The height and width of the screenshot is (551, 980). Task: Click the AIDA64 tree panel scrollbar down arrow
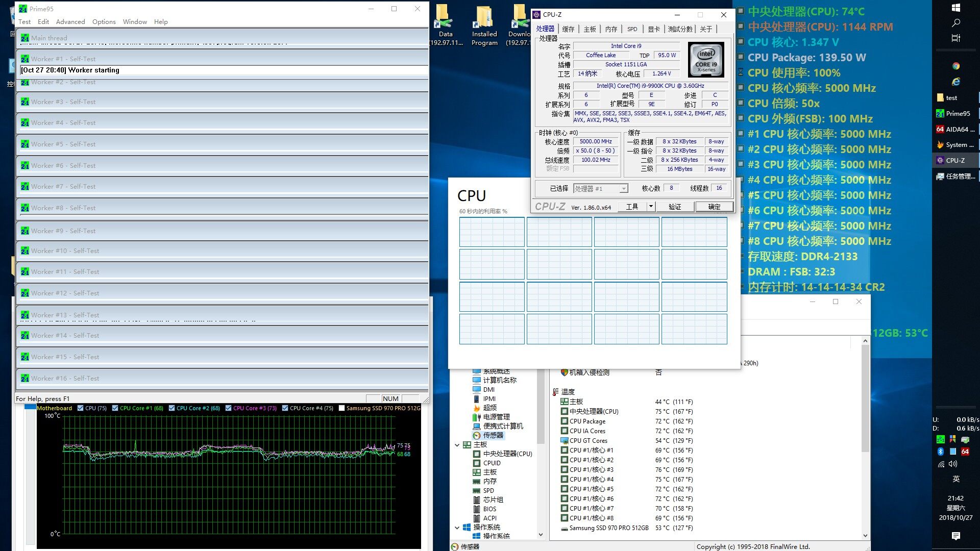pyautogui.click(x=541, y=535)
